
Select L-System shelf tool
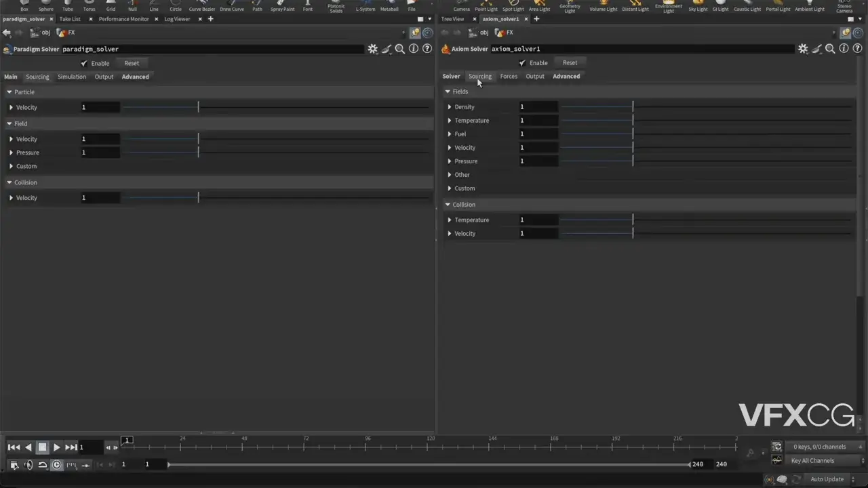tap(366, 6)
